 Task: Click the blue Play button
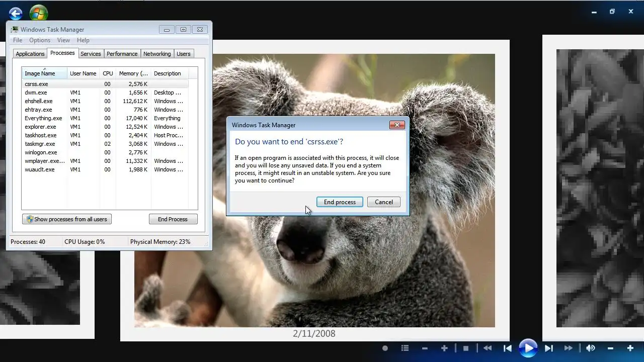[528, 348]
